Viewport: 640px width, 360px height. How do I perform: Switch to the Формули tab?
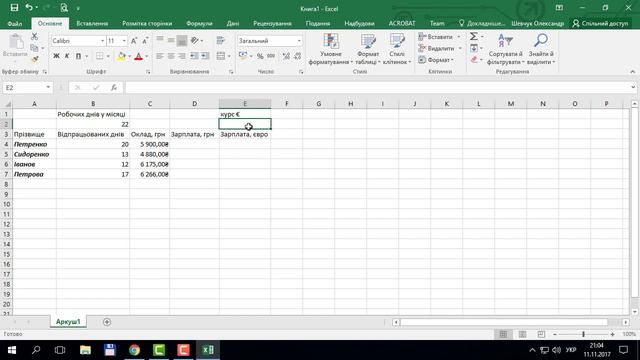pyautogui.click(x=199, y=24)
